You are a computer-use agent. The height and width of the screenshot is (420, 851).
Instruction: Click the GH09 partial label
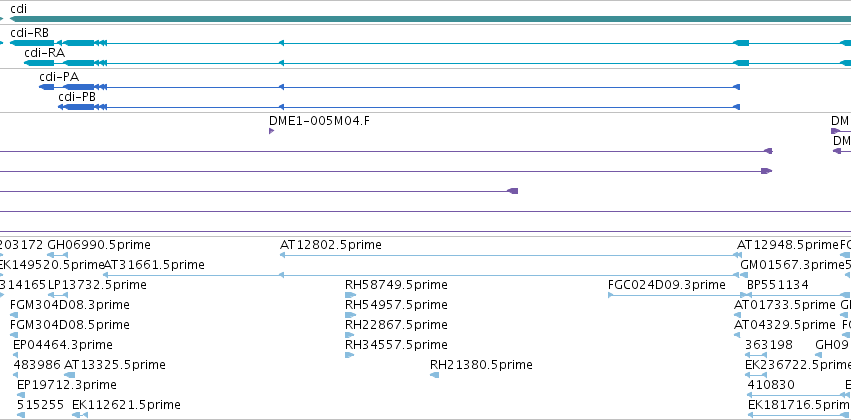[831, 345]
